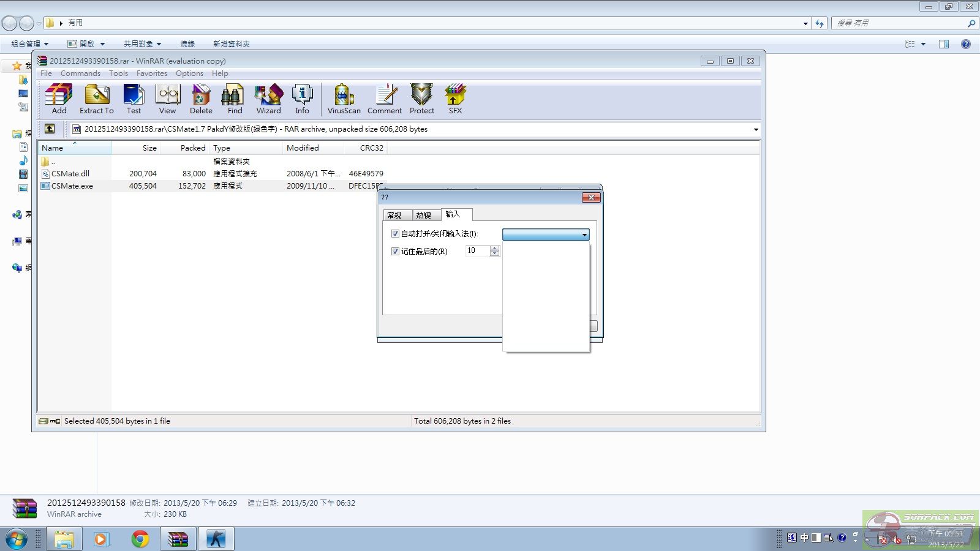Click the Add archive toolbar icon
The height and width of the screenshot is (551, 980).
[59, 99]
